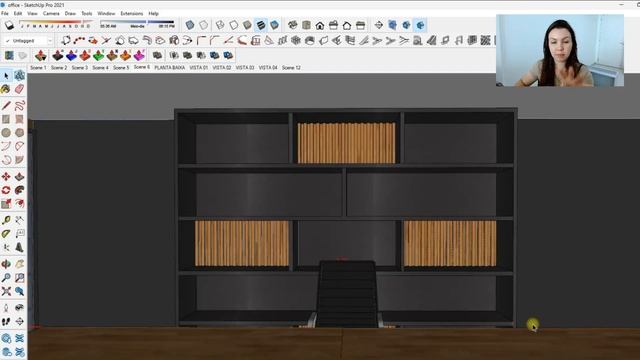
Task: Open the View menu
Action: click(x=32, y=13)
